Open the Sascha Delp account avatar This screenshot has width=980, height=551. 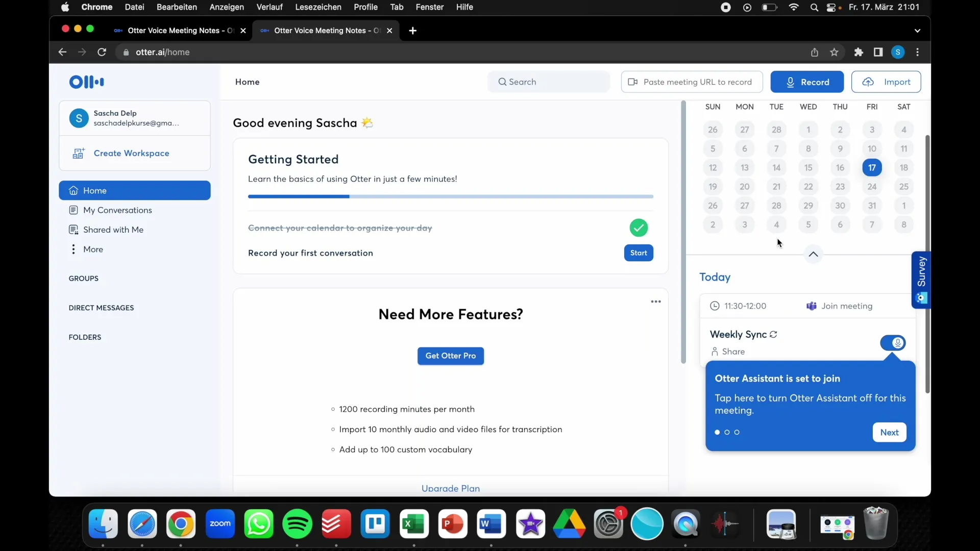79,118
